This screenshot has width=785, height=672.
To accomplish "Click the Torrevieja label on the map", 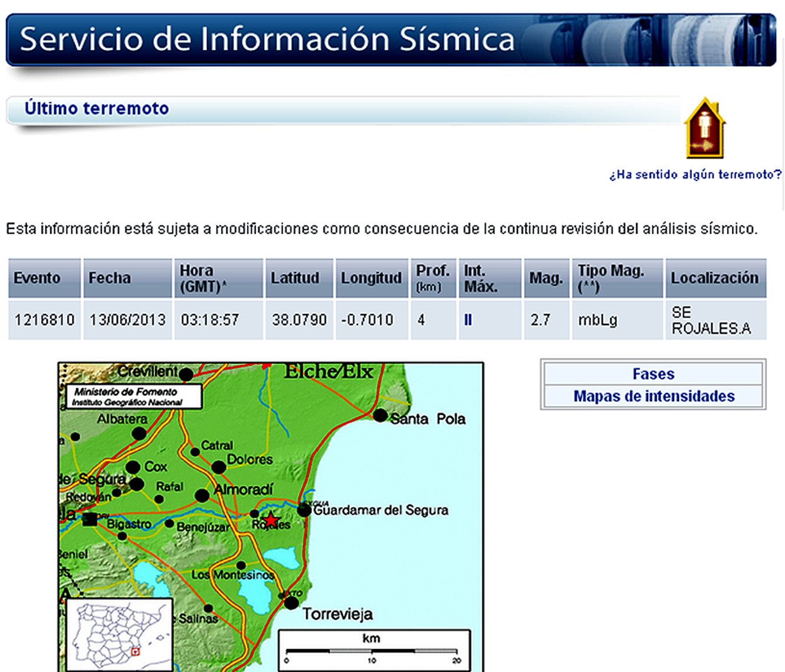I will 337,615.
